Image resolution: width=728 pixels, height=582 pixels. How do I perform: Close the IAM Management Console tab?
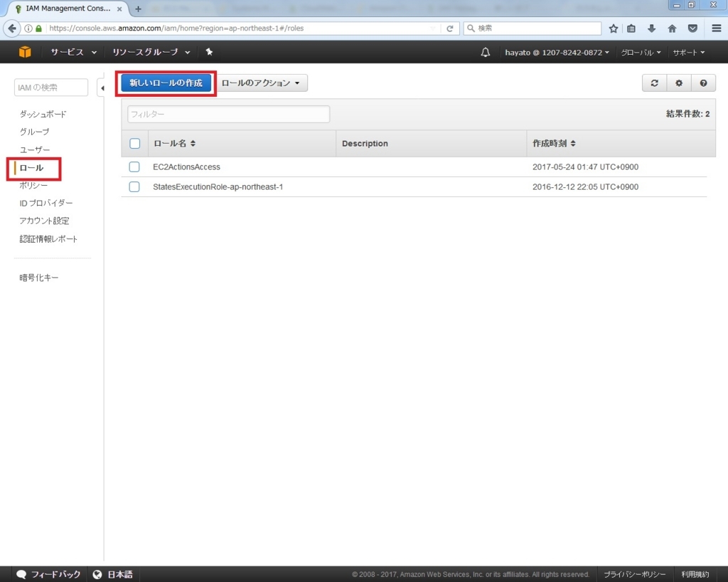point(119,9)
